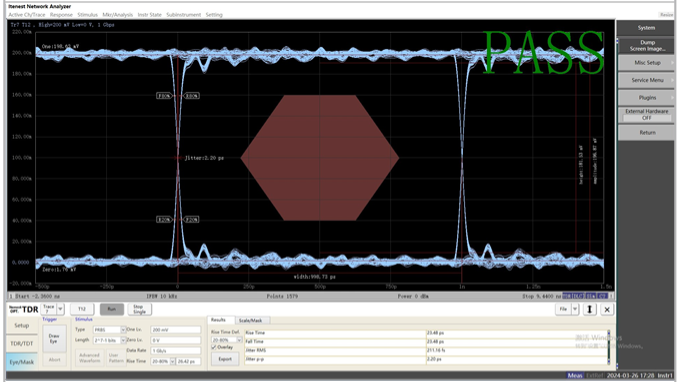Click the ExtRef status bar indicator
This screenshot has height=382, width=678.
click(594, 376)
